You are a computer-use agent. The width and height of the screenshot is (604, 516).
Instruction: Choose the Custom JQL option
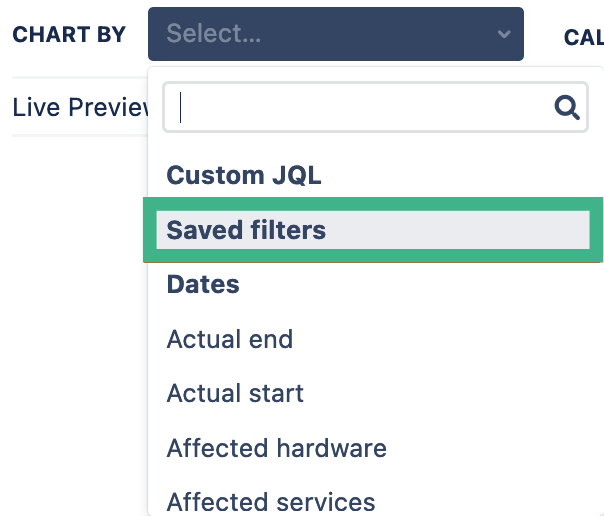pyautogui.click(x=244, y=175)
